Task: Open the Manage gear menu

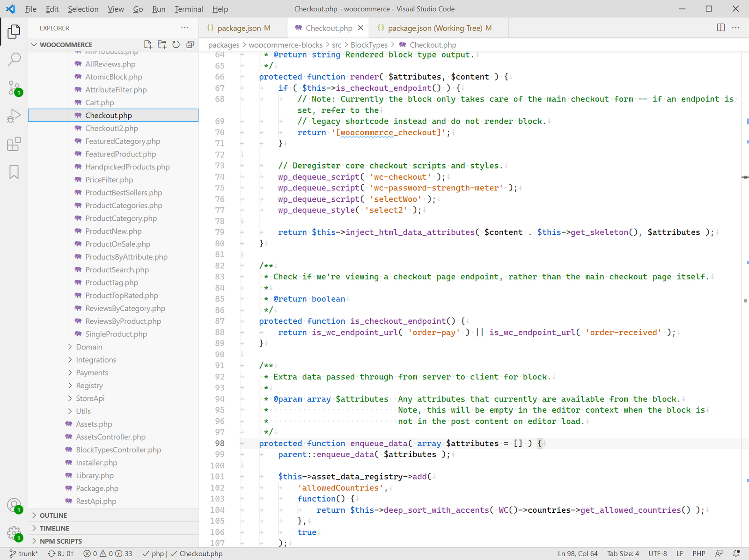Action: (x=14, y=533)
